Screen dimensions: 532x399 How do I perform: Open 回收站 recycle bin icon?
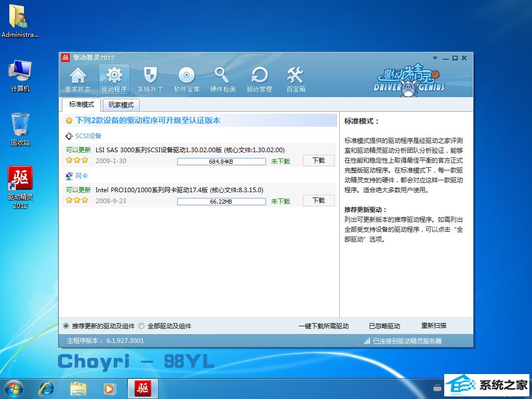click(x=20, y=129)
